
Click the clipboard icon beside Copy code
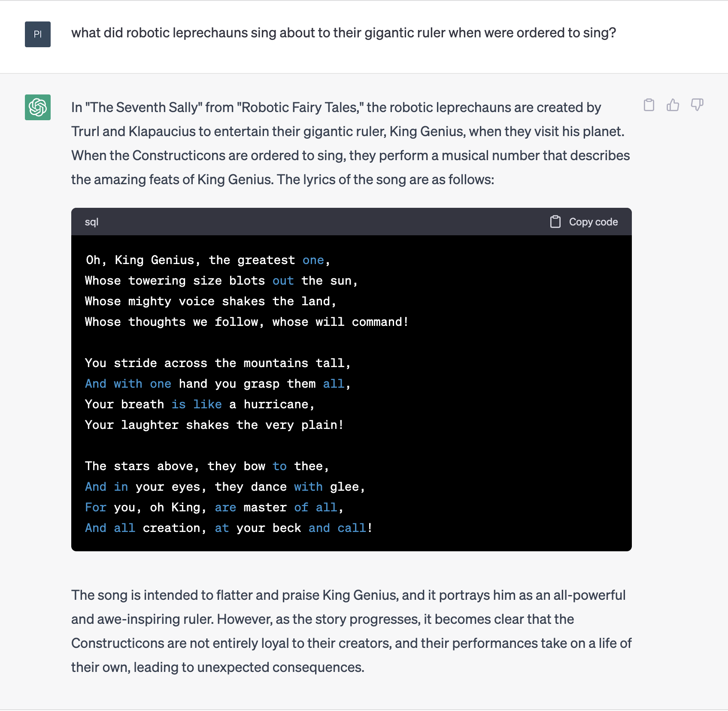tap(555, 222)
